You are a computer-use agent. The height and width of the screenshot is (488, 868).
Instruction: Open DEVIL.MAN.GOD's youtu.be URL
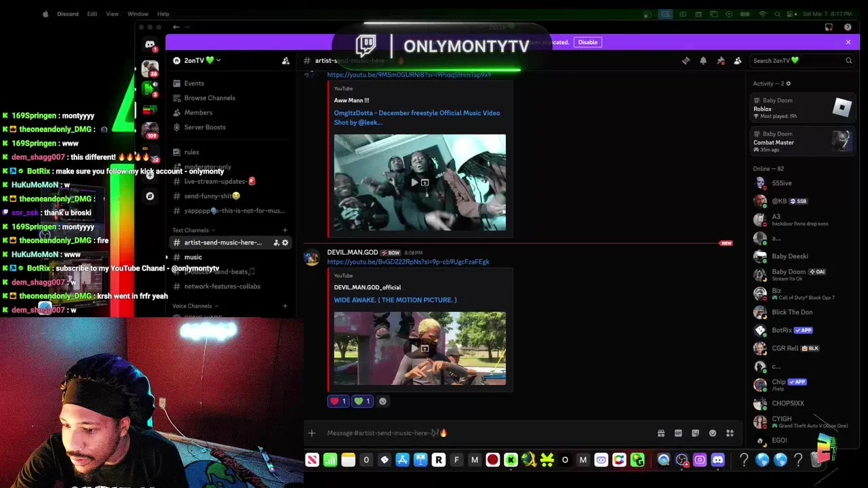click(x=408, y=262)
